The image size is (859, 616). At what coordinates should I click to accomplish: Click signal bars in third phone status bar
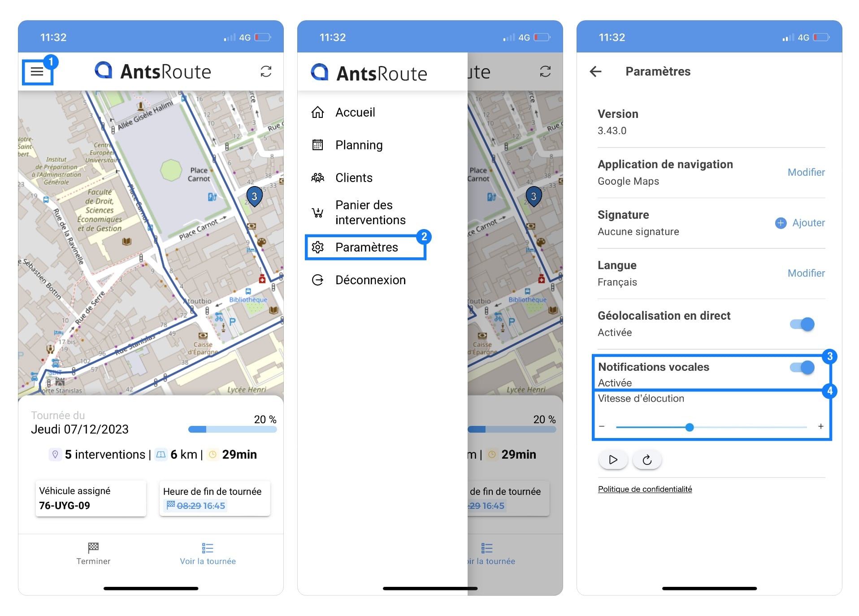tap(788, 37)
